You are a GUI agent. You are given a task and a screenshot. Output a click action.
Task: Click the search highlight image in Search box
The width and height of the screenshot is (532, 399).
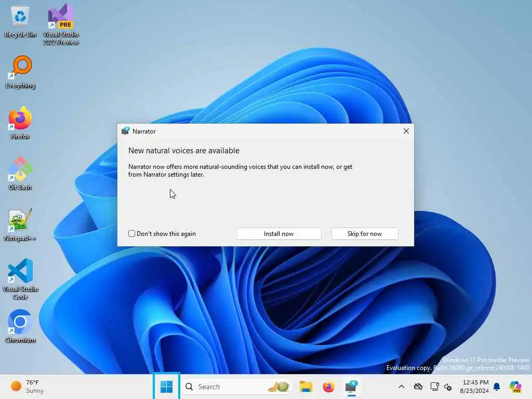(278, 387)
